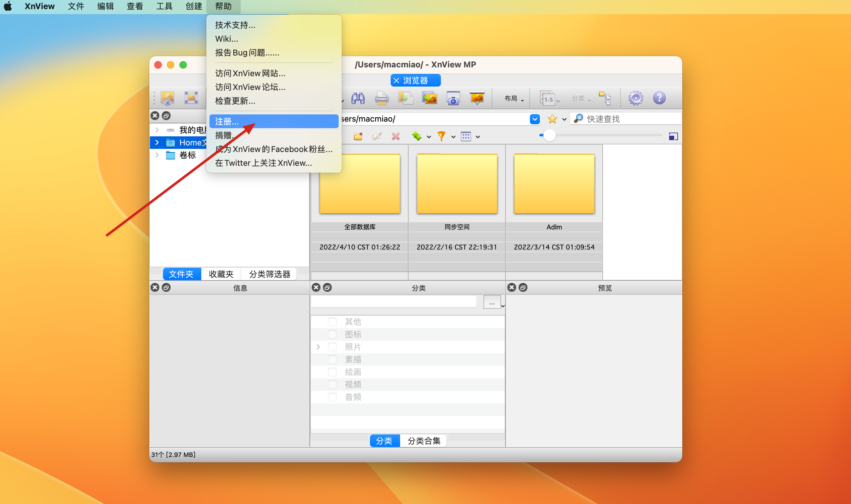The width and height of the screenshot is (851, 504).
Task: Click the favorites star icon
Action: click(552, 119)
